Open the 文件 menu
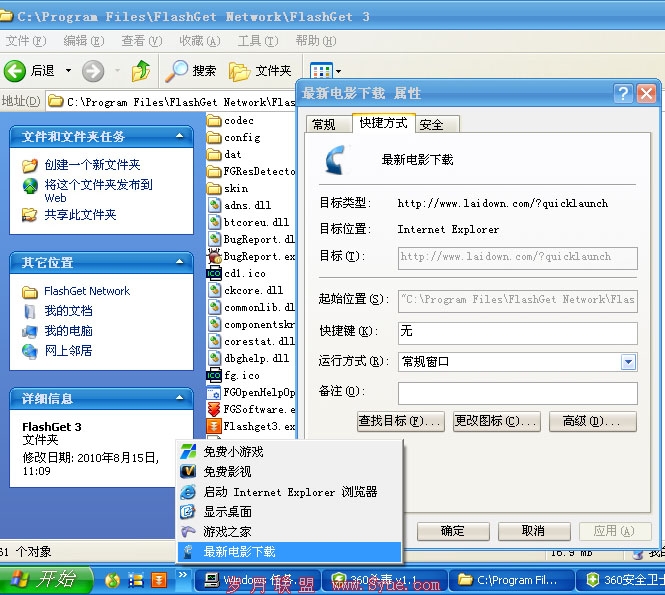Viewport: 665px width, 595px height. click(x=25, y=41)
